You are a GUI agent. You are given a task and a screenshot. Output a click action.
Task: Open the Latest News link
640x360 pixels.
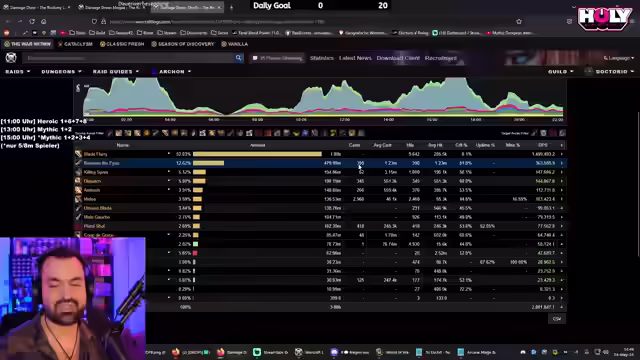coord(355,58)
